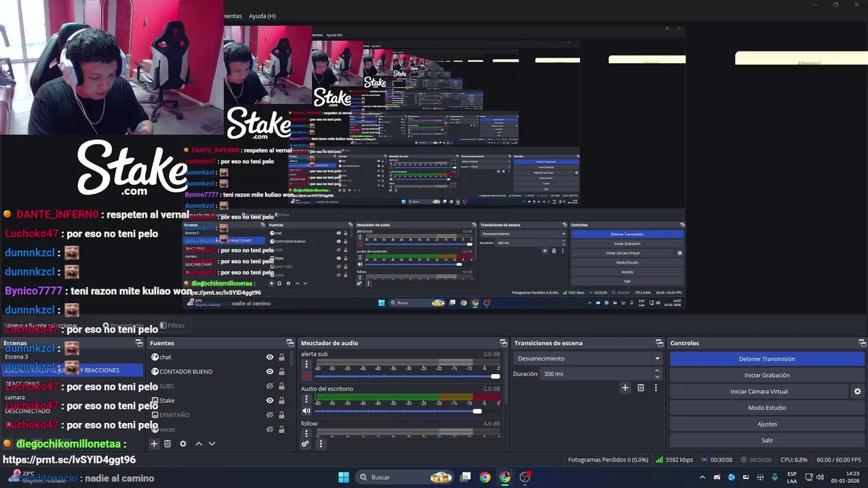Remove scene transition with trash icon

point(641,388)
